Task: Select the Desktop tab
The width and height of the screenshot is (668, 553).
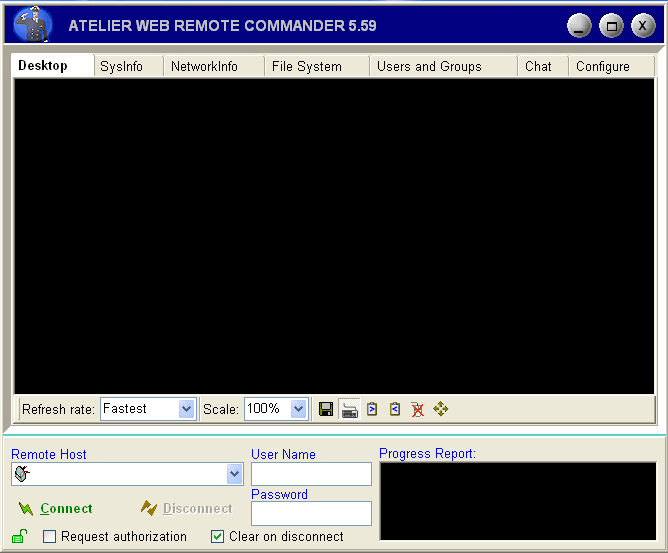Action: click(x=52, y=66)
